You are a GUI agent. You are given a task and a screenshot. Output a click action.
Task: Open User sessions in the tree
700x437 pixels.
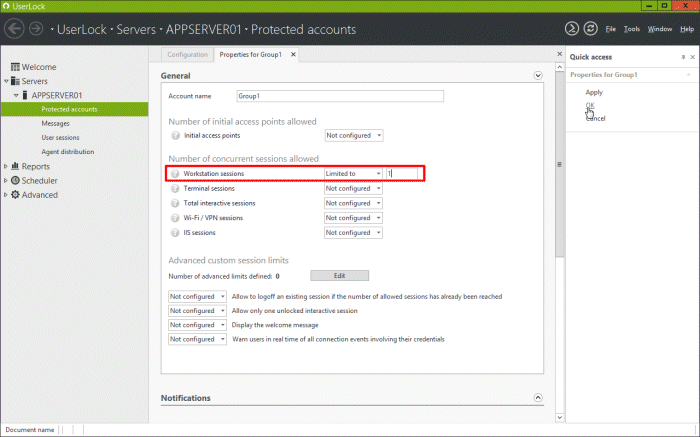(60, 137)
